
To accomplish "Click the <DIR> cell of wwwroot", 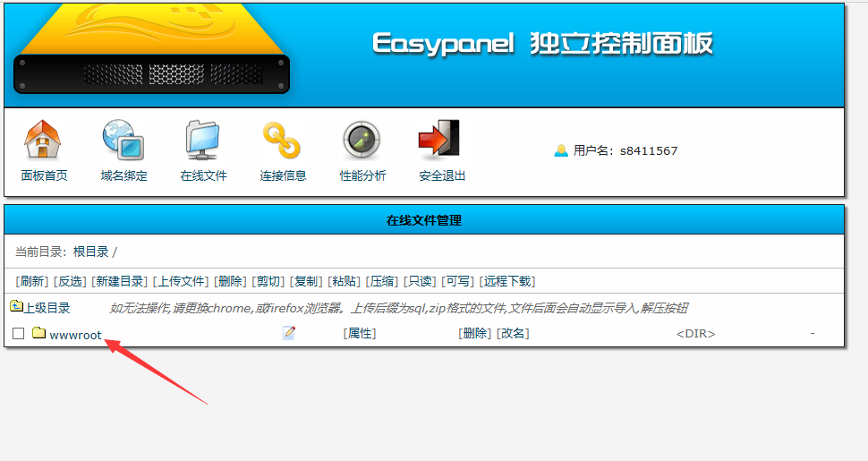I will 696,334.
